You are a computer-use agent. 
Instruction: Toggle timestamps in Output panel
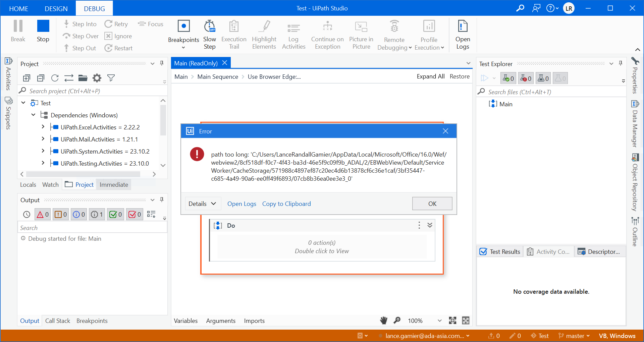click(26, 214)
